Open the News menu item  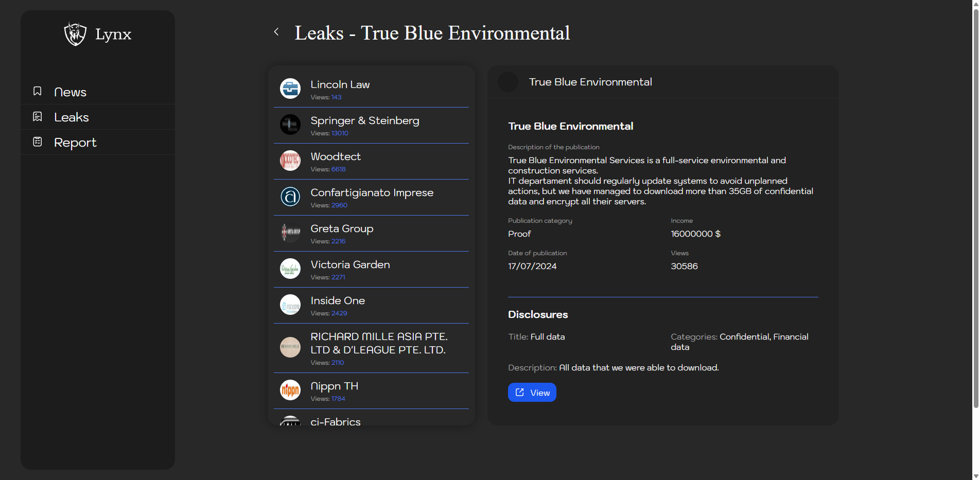(71, 92)
